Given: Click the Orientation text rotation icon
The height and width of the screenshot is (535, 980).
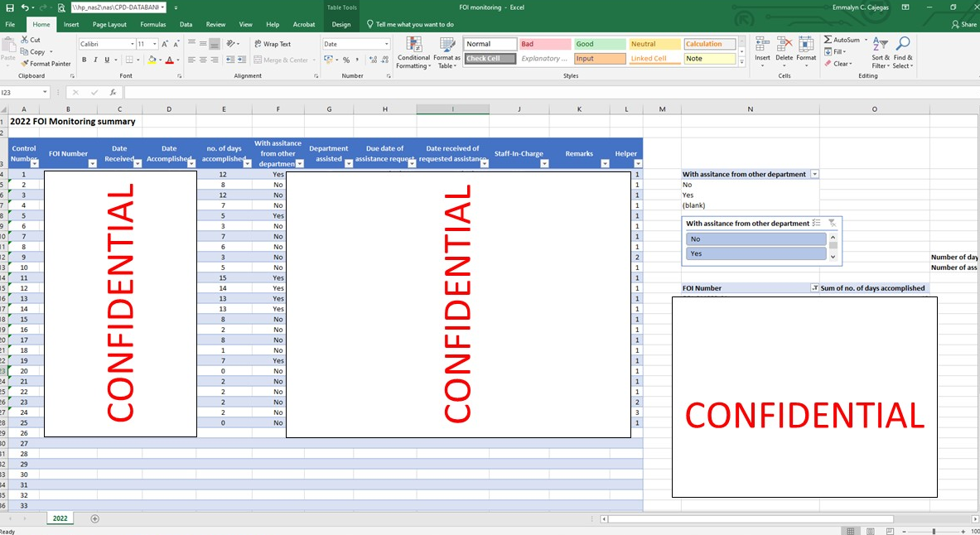Looking at the screenshot, I should click(x=230, y=44).
